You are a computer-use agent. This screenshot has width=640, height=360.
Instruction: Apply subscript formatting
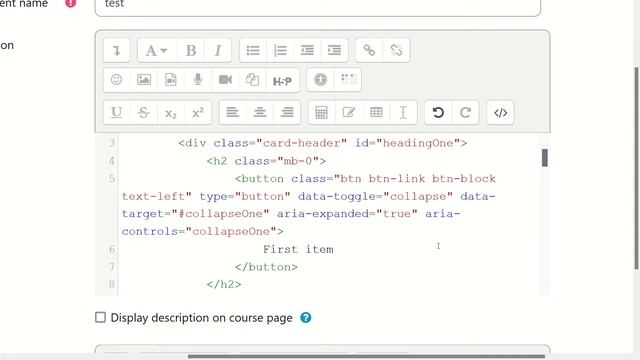pos(171,112)
